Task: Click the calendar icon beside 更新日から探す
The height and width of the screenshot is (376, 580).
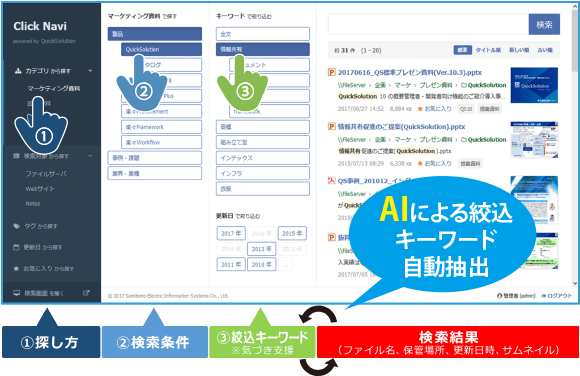Action: [x=16, y=247]
